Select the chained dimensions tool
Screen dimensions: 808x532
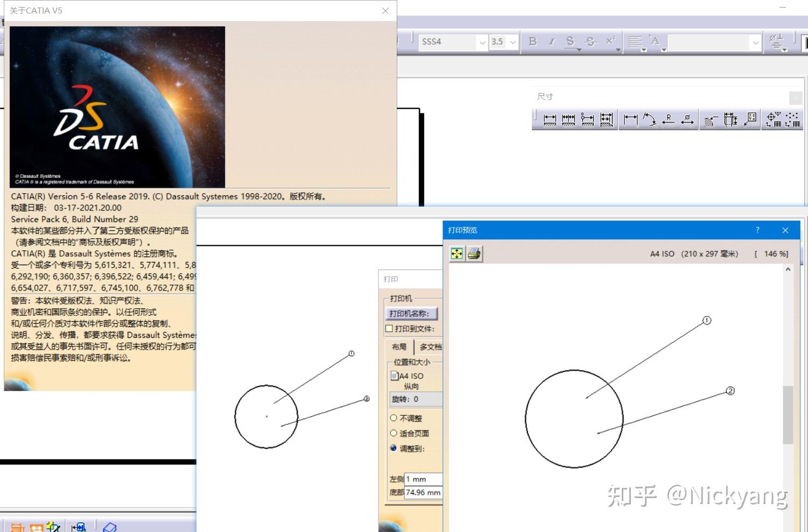coord(568,119)
